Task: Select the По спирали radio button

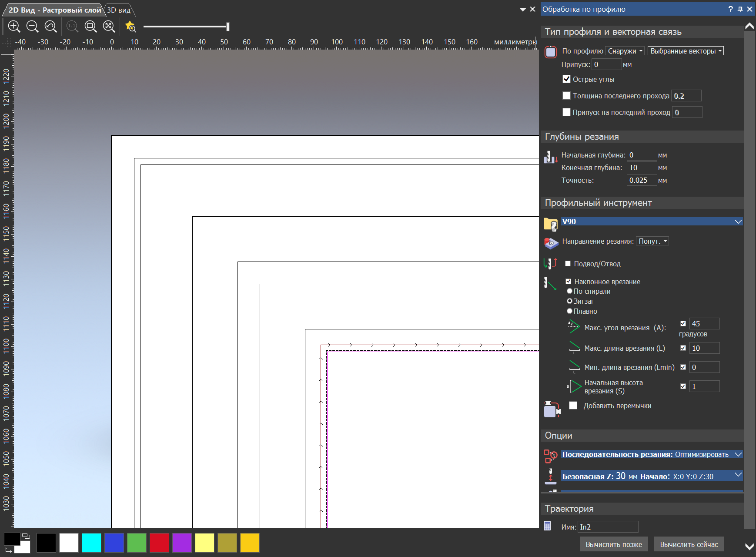Action: coord(569,291)
